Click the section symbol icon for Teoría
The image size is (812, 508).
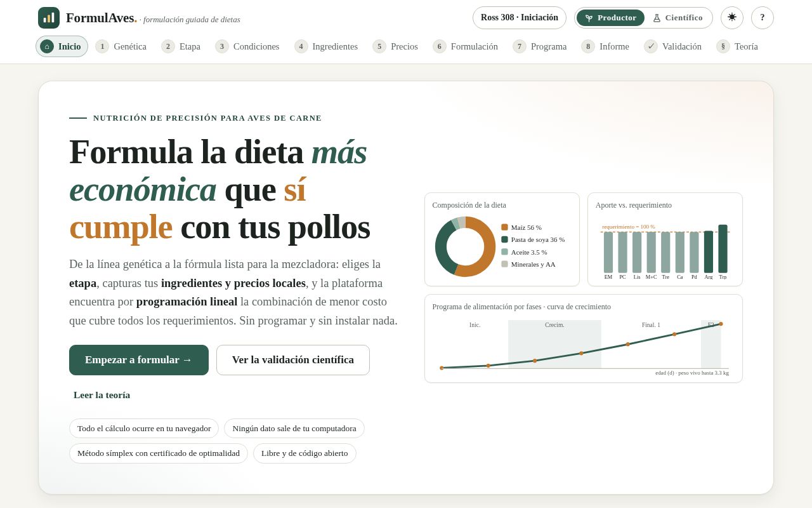point(723,46)
